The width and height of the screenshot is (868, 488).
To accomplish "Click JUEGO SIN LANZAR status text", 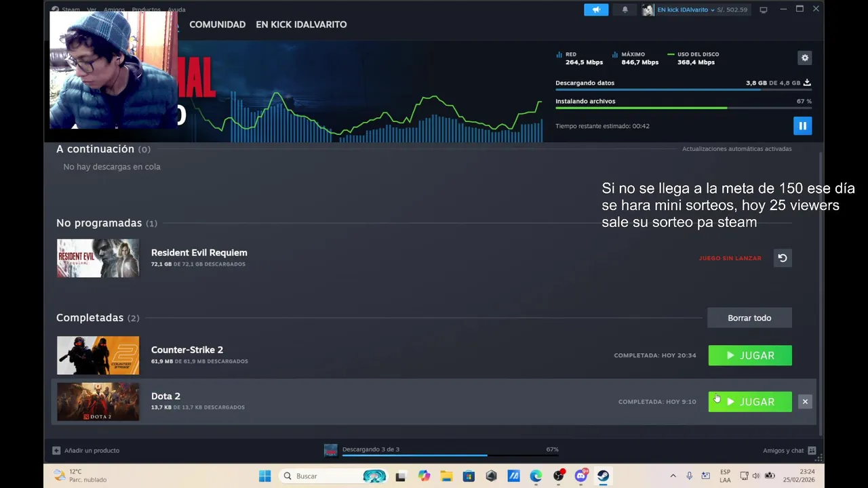I will [730, 258].
